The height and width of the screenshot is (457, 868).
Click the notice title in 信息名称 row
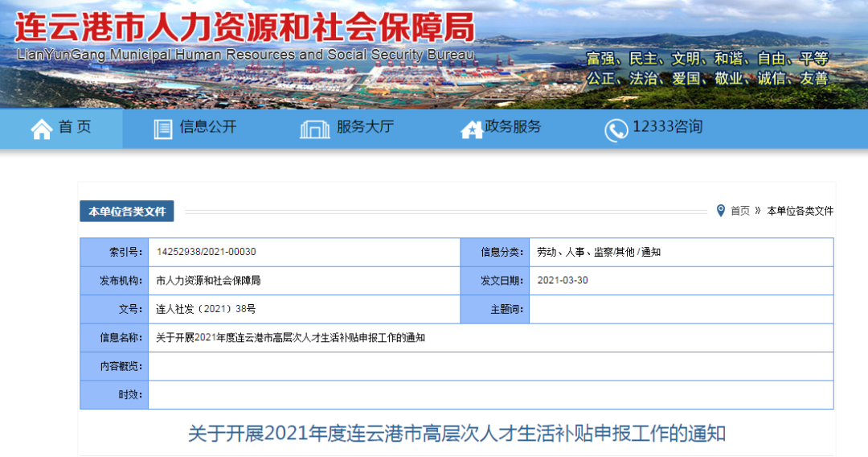290,338
